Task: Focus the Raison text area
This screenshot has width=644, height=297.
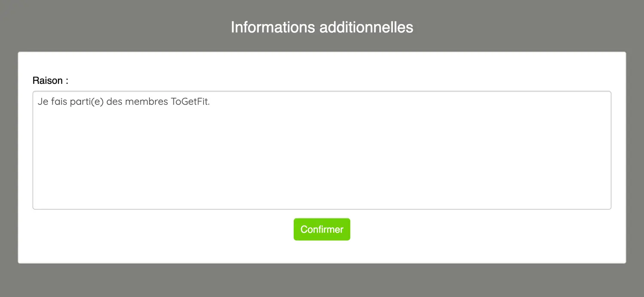Action: tap(322, 150)
